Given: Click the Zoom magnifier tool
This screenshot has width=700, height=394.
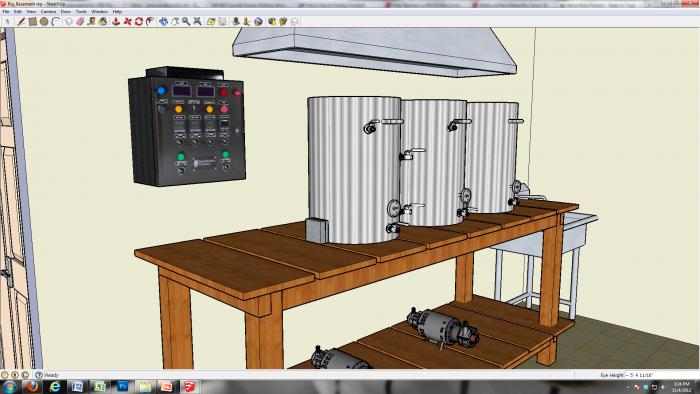Looking at the screenshot, I should tap(186, 21).
